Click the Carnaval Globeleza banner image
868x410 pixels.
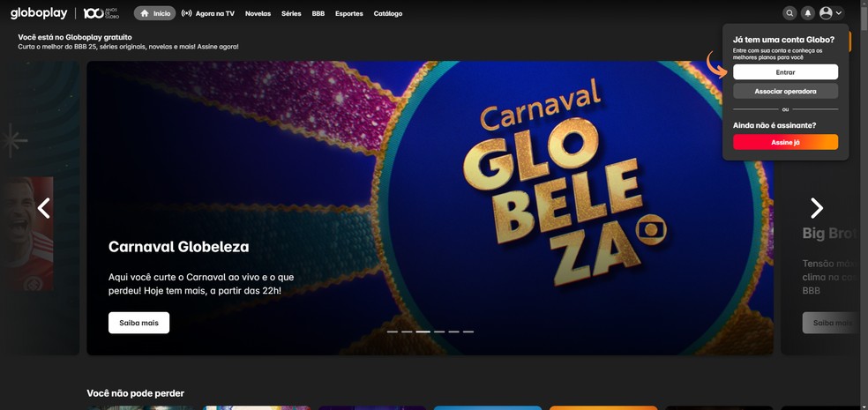click(x=430, y=208)
